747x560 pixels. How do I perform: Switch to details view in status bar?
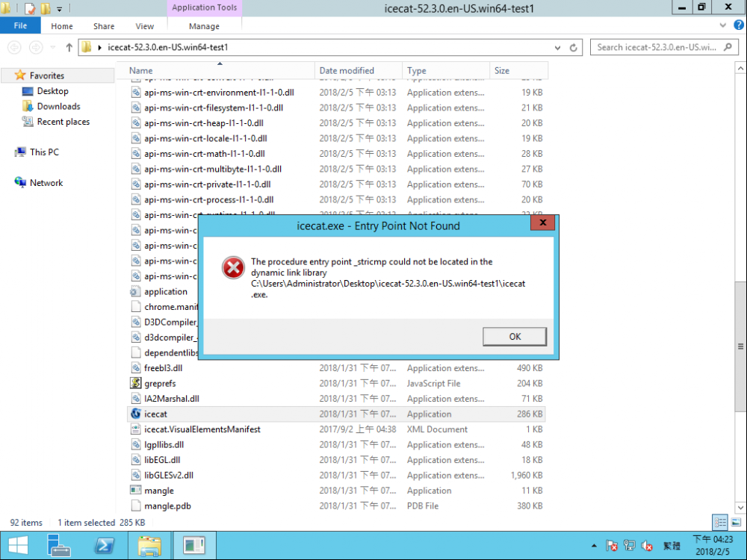719,523
